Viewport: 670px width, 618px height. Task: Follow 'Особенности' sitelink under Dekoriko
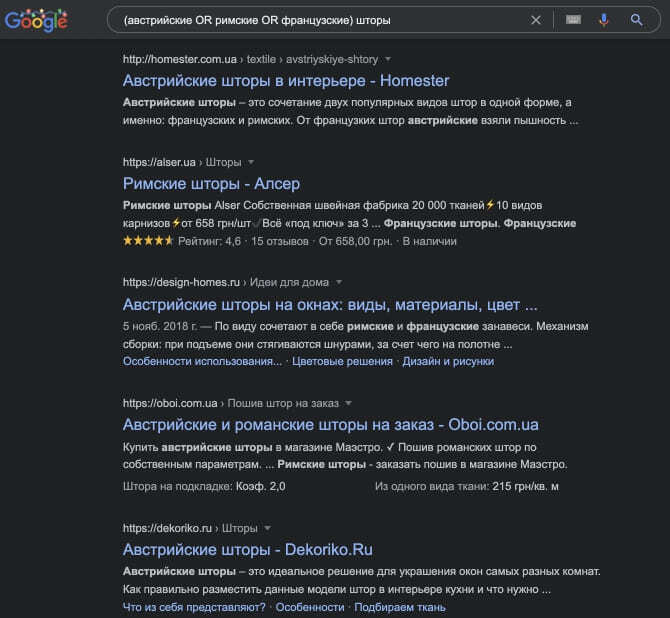[x=310, y=607]
